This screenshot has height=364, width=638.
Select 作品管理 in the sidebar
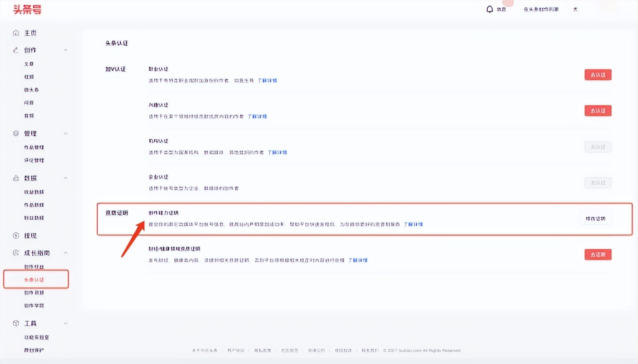coord(33,147)
